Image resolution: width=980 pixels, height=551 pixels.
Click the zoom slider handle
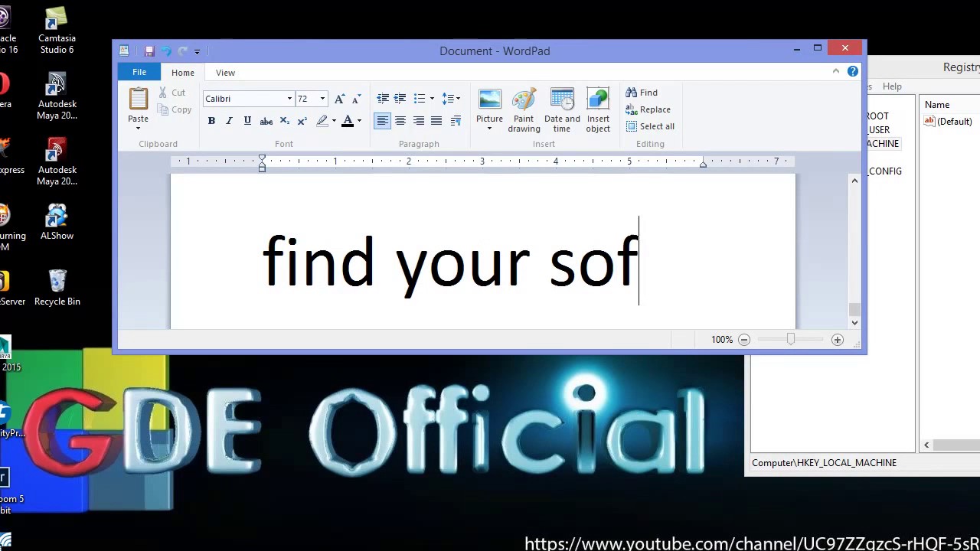(791, 340)
